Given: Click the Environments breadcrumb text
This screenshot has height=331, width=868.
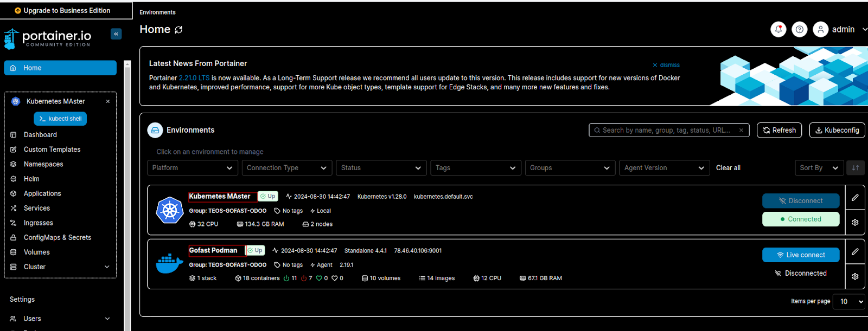Looking at the screenshot, I should [157, 12].
